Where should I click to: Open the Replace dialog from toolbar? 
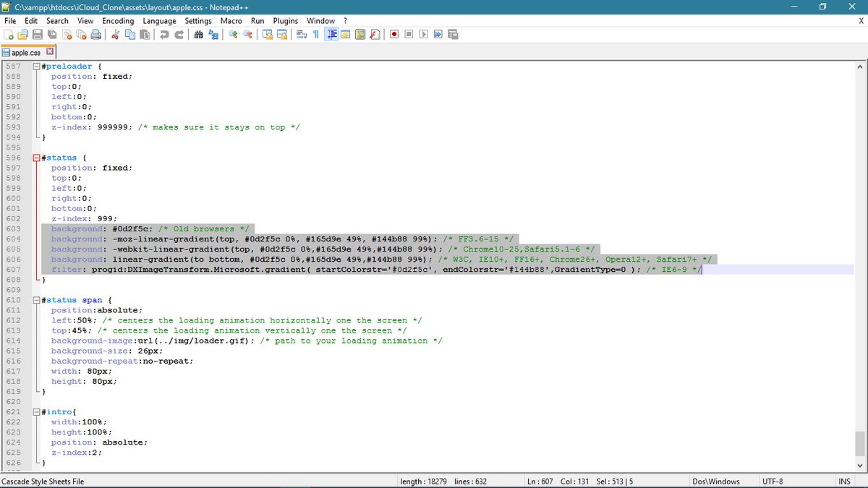click(213, 34)
